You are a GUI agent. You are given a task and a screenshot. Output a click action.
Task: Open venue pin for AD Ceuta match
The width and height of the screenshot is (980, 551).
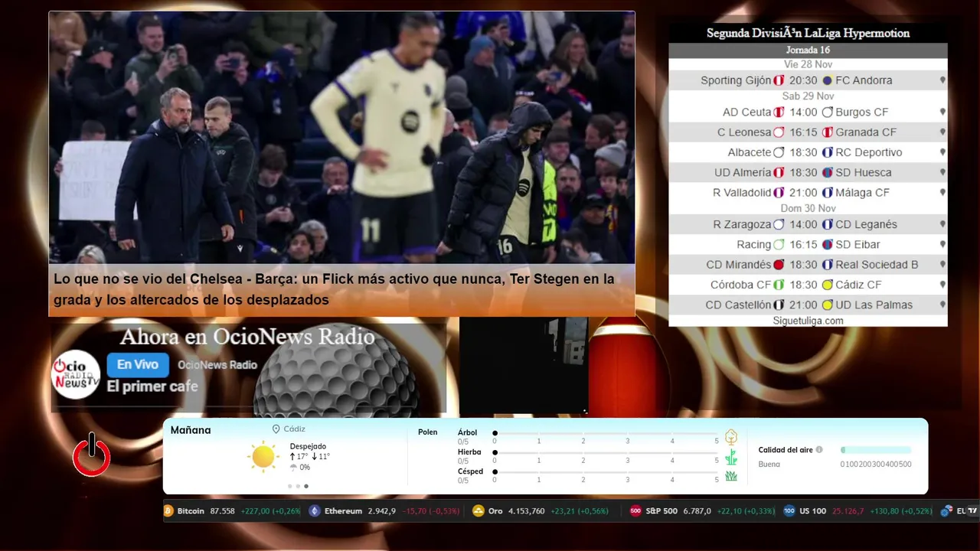(x=942, y=112)
